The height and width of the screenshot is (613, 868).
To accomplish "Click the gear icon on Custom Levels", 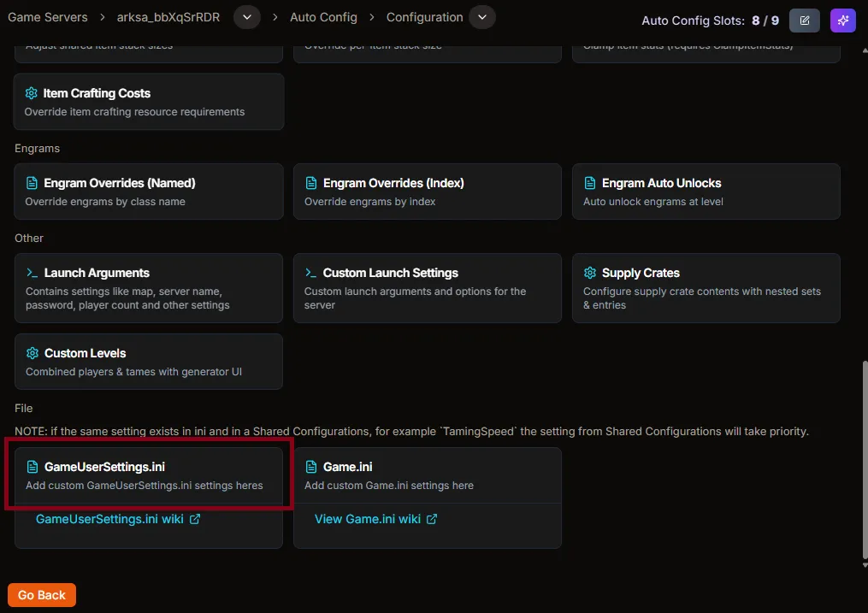I will coord(32,352).
